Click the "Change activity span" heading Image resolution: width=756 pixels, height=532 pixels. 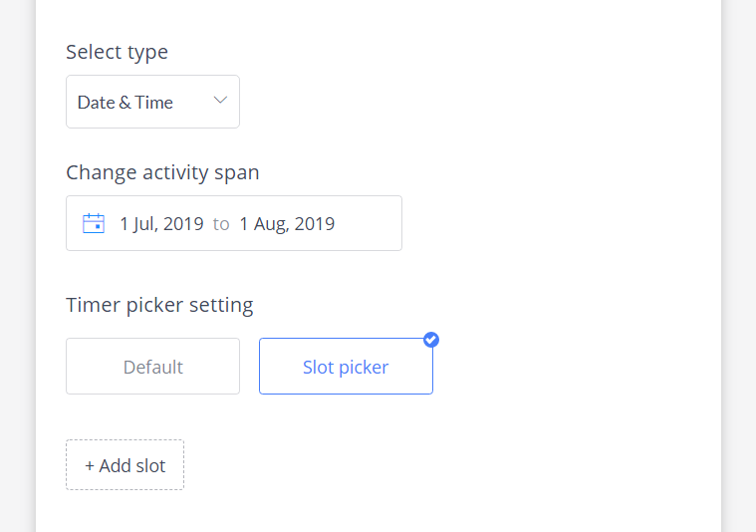coord(162,172)
